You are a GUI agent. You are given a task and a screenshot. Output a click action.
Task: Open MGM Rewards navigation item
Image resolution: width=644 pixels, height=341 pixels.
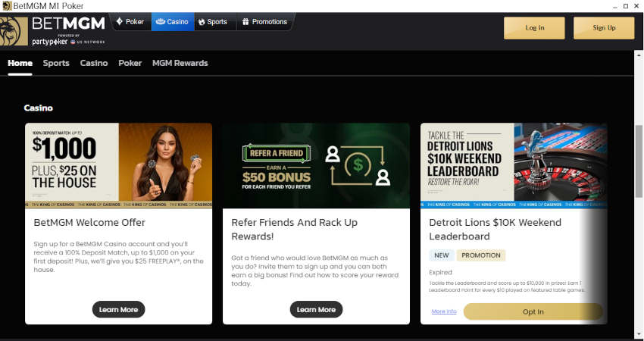coord(180,63)
